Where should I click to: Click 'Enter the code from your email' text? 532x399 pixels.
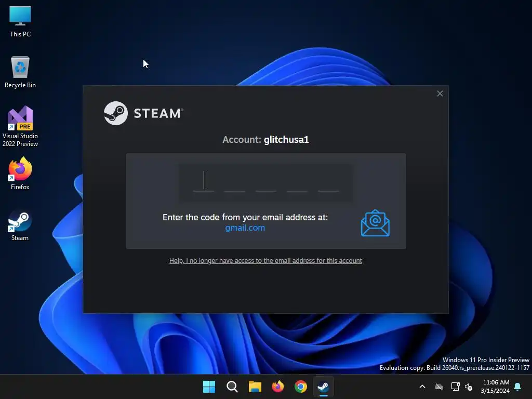[x=245, y=217]
